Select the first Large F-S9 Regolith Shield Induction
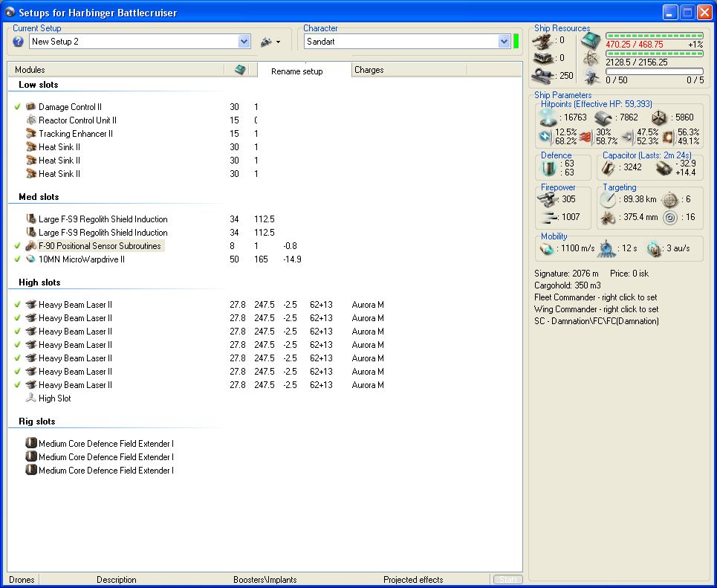 coord(103,219)
